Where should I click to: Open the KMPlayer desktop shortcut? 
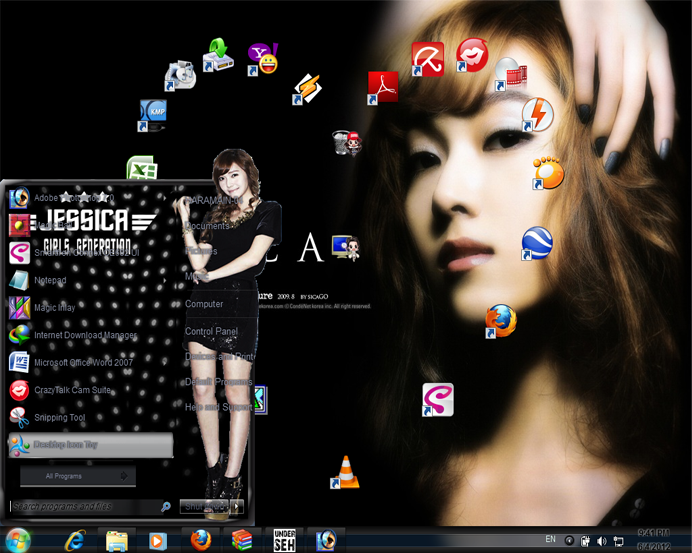click(152, 115)
